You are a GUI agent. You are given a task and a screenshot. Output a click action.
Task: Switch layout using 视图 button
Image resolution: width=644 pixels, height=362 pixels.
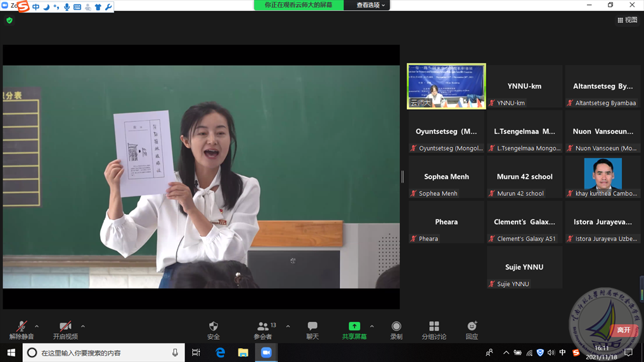(627, 20)
